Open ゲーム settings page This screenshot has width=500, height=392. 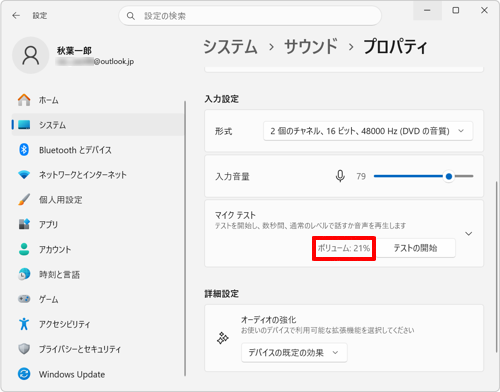(x=98, y=299)
